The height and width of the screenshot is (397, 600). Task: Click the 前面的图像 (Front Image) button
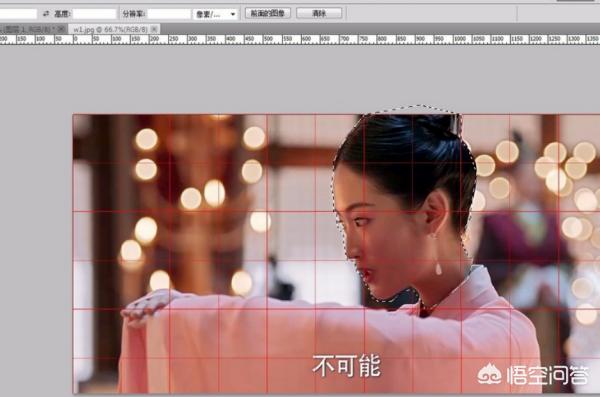click(x=267, y=13)
